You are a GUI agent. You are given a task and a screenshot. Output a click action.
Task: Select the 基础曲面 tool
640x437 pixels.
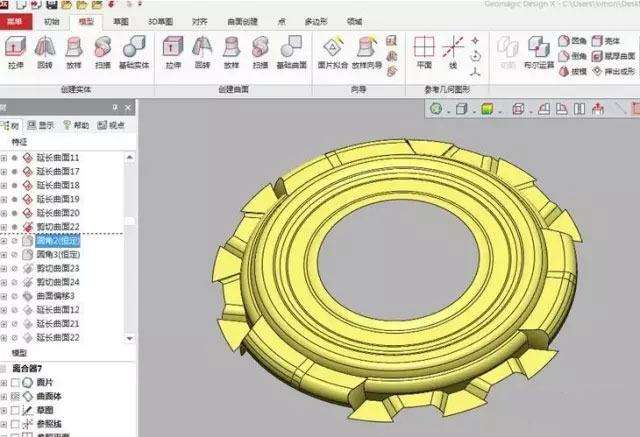[291, 51]
